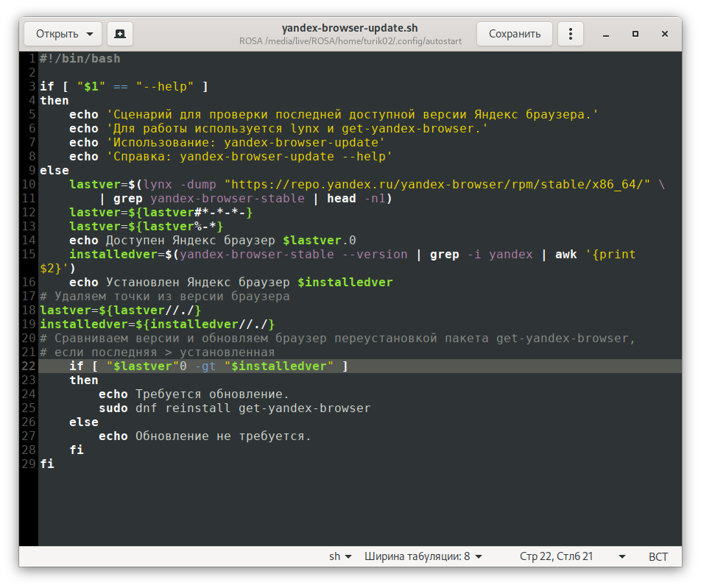Click the 'Справка: yandex-browser-update --help' string
Screen dimensions: 701x588
coord(249,156)
